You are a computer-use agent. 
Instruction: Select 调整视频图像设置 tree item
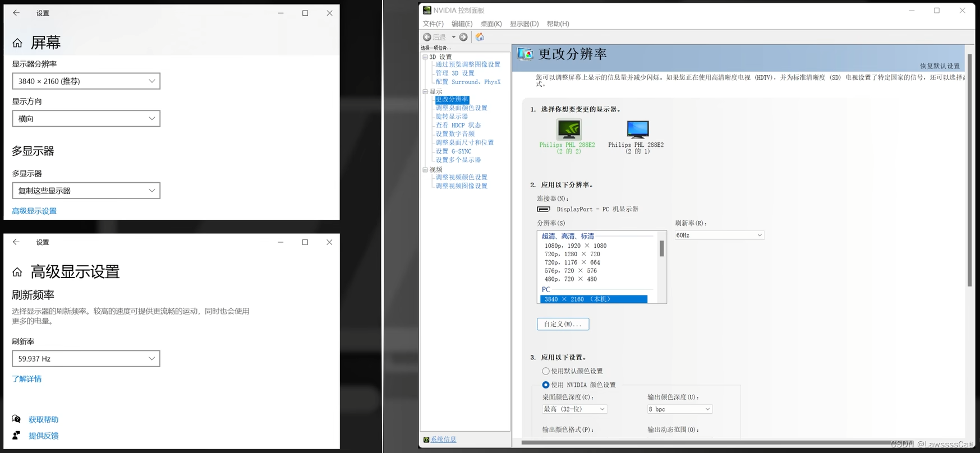462,186
